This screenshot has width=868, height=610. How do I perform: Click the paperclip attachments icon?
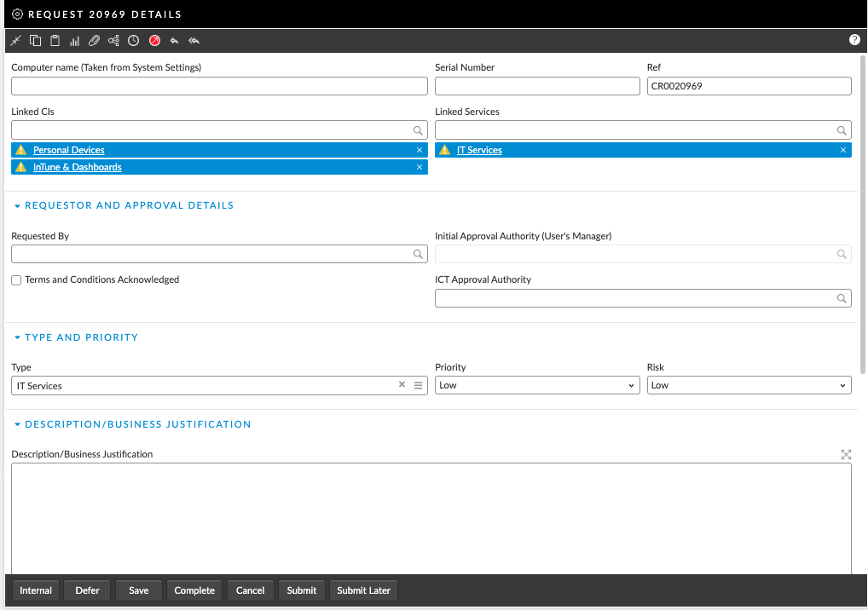pyautogui.click(x=94, y=41)
